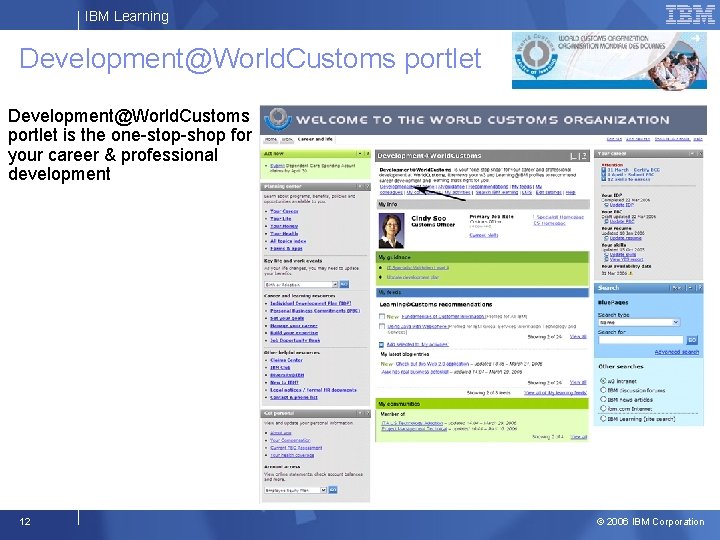The height and width of the screenshot is (540, 720).
Task: Click the Advanced search link
Action: pyautogui.click(x=677, y=352)
